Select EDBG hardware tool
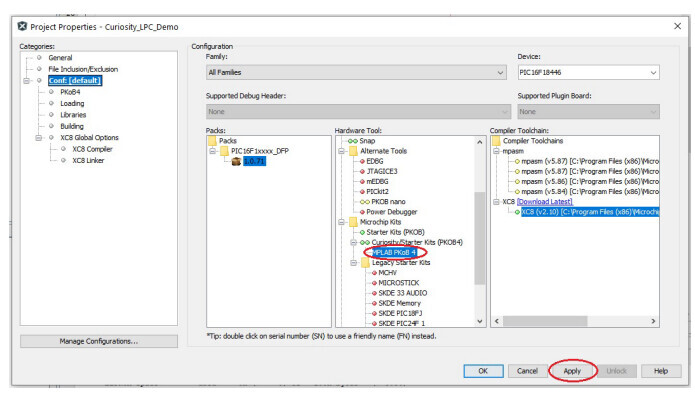The height and width of the screenshot is (394, 695). 375,161
